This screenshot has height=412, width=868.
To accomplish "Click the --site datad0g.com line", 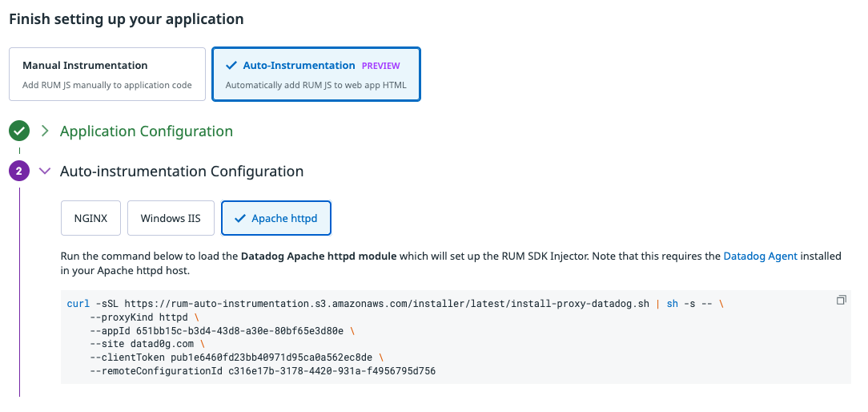I will coord(147,345).
